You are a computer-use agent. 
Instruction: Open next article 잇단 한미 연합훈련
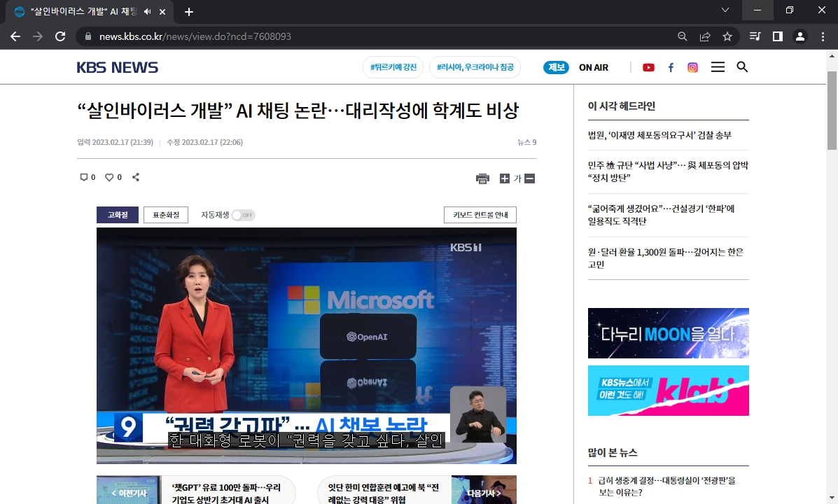(x=417, y=489)
